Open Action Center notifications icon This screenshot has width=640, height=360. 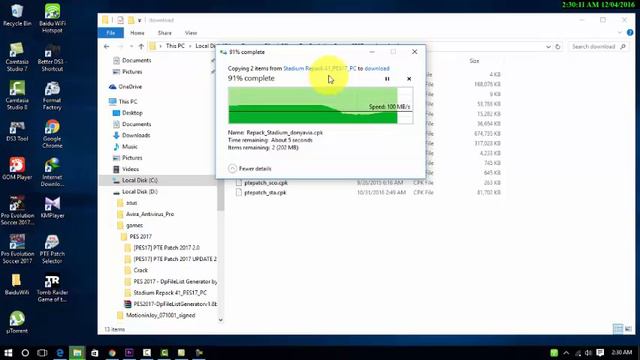point(600,353)
